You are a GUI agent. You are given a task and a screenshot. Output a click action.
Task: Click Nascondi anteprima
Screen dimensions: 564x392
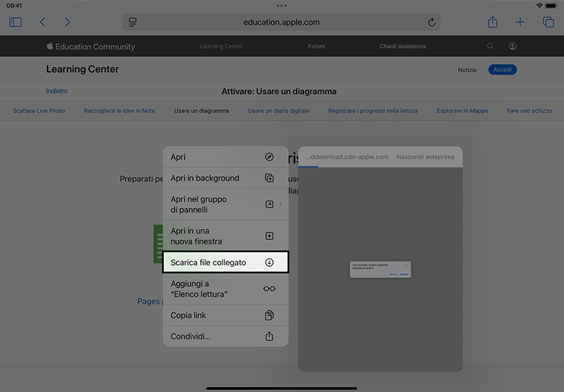(425, 157)
